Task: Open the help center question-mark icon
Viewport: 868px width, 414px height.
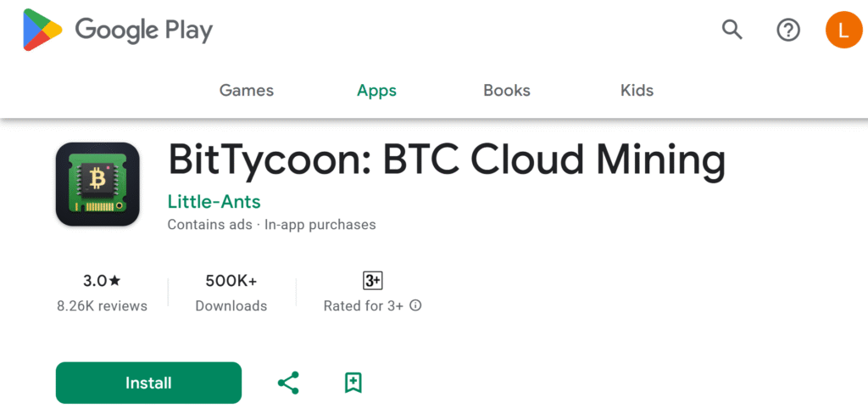Action: [x=788, y=31]
